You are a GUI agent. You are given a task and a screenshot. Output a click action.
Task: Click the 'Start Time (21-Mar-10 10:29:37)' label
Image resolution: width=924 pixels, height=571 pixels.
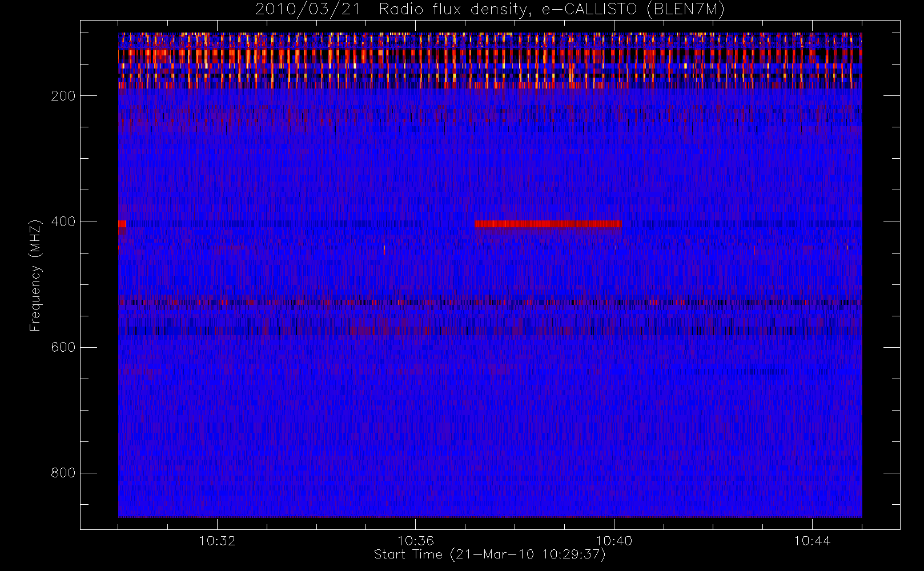[490, 554]
